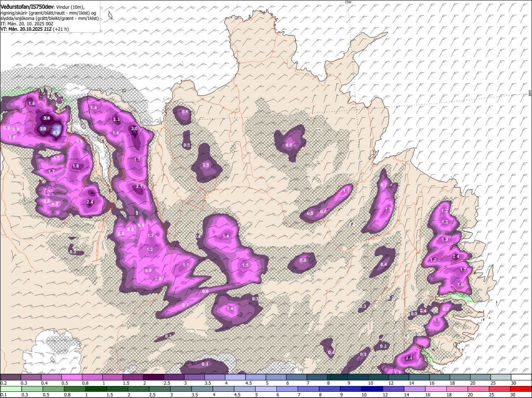Screen dimensions: 532x398
Task: Click the '30' label in upper legend row
Action: pos(514,383)
